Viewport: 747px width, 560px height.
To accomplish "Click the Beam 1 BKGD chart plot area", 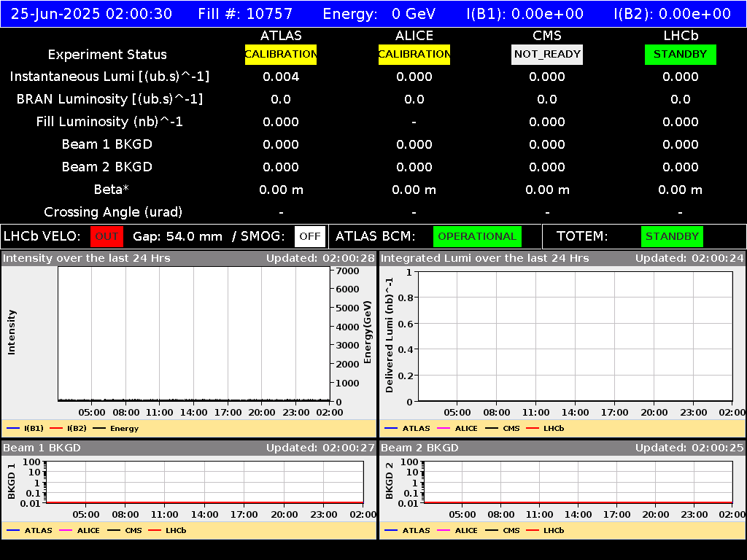I will [x=205, y=482].
